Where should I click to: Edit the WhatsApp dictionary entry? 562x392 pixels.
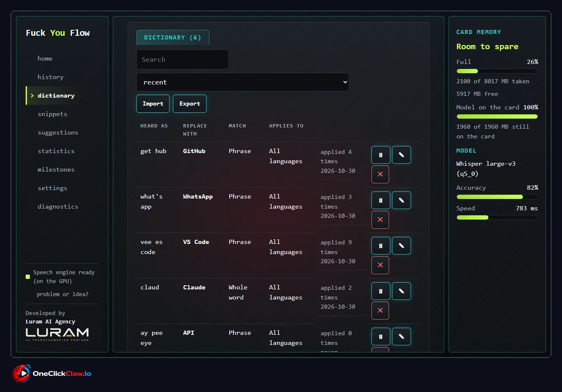(x=401, y=200)
